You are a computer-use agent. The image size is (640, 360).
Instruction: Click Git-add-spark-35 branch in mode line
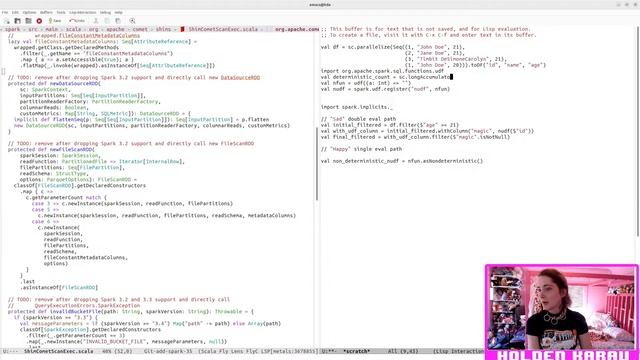[168, 351]
